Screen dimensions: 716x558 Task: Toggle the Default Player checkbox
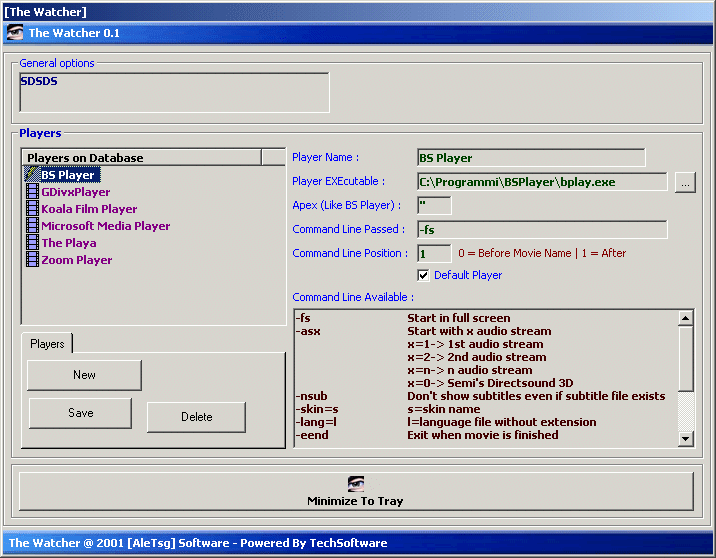pos(423,275)
